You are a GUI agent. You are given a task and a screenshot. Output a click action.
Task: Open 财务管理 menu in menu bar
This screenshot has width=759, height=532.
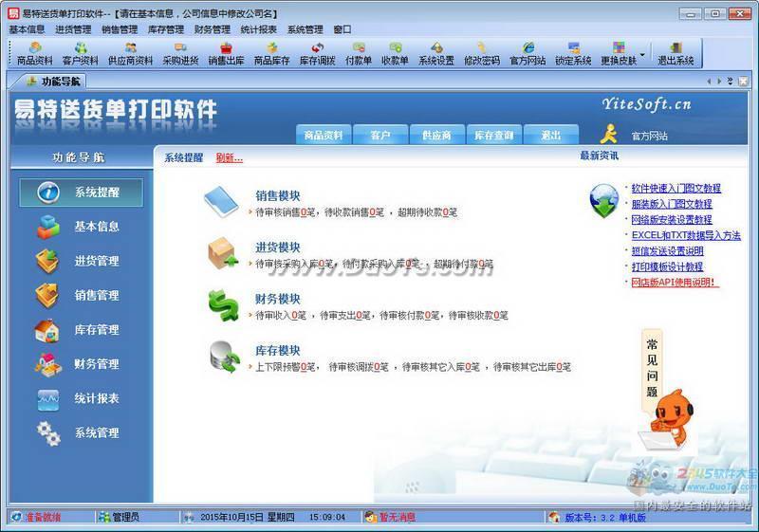click(x=212, y=29)
